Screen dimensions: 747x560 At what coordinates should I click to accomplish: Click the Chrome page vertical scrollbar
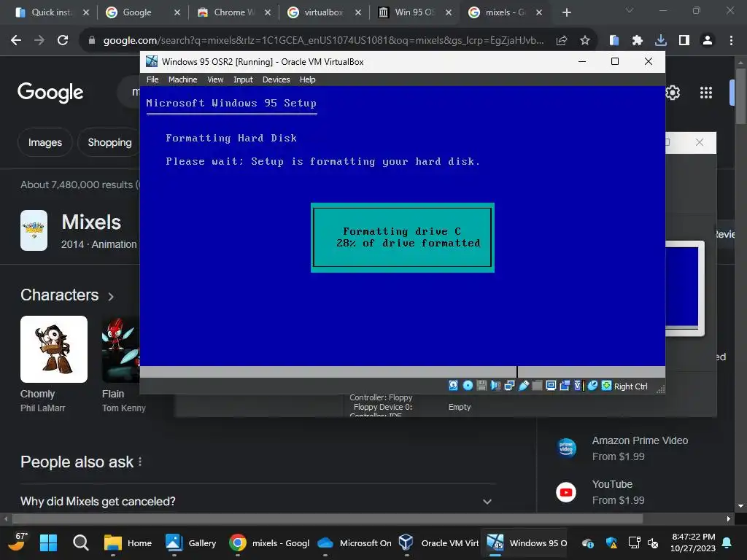[x=740, y=96]
